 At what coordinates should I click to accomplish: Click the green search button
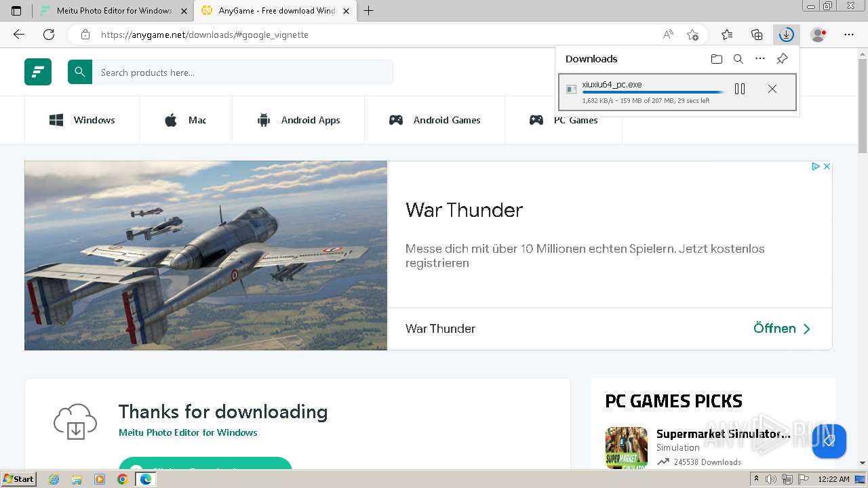click(80, 72)
